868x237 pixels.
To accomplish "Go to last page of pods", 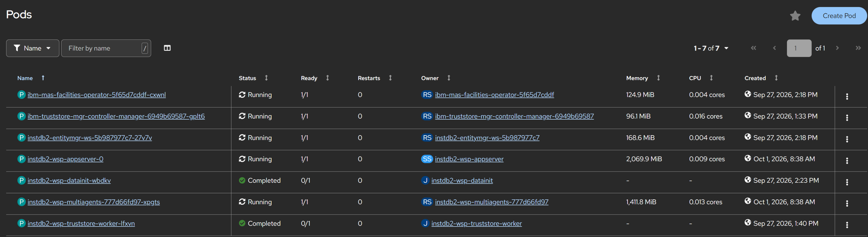I will click(x=858, y=48).
